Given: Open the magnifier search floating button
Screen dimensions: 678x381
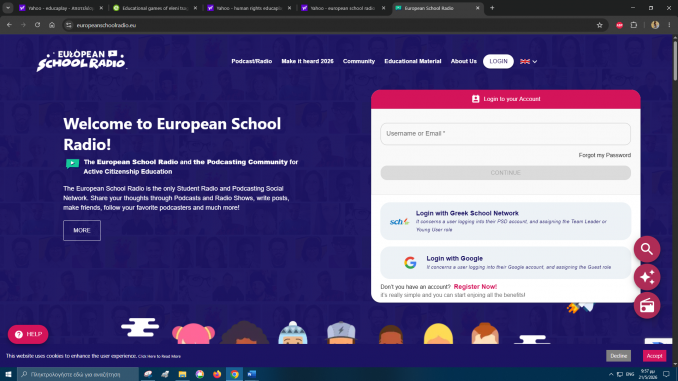Looking at the screenshot, I should pyautogui.click(x=647, y=249).
